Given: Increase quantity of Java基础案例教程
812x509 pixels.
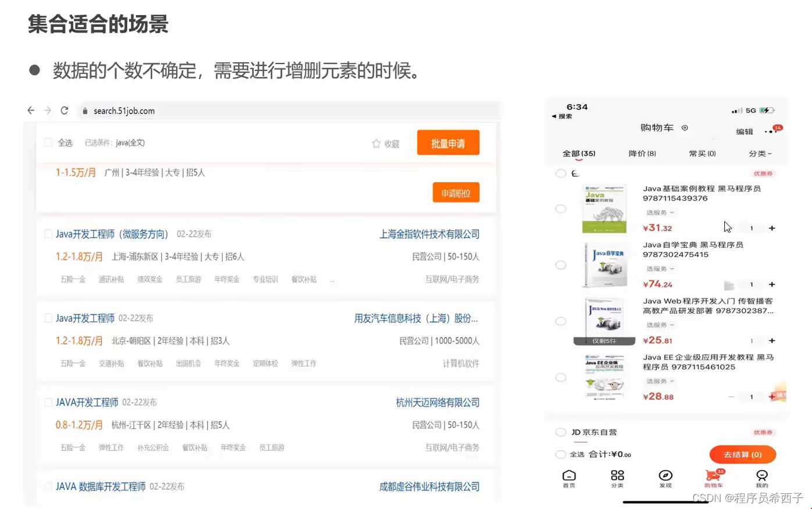Looking at the screenshot, I should pyautogui.click(x=772, y=228).
